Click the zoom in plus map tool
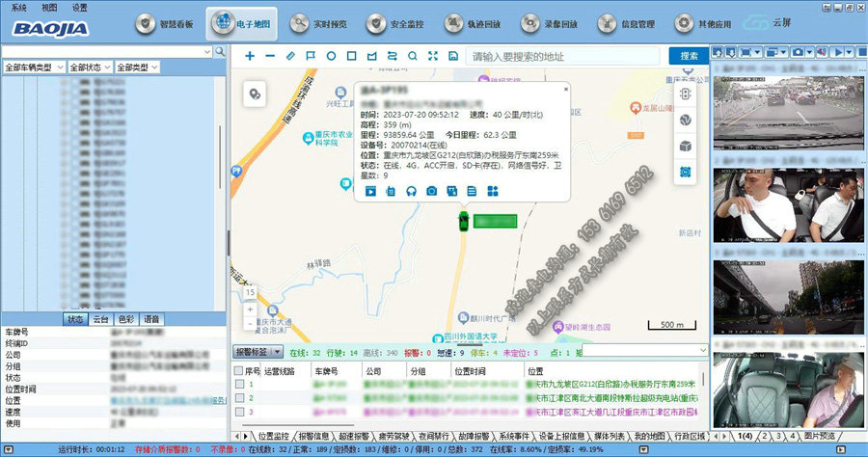Viewport: 868px width, 457px height. click(x=250, y=56)
